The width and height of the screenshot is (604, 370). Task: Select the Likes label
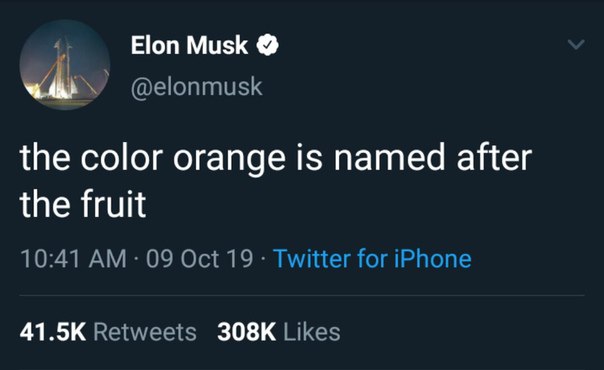[312, 332]
